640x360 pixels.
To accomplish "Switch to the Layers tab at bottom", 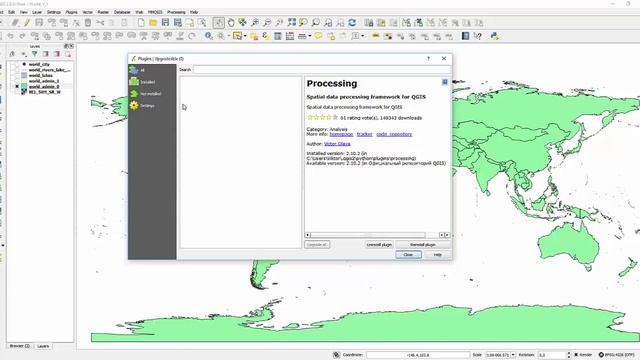I will (x=43, y=346).
